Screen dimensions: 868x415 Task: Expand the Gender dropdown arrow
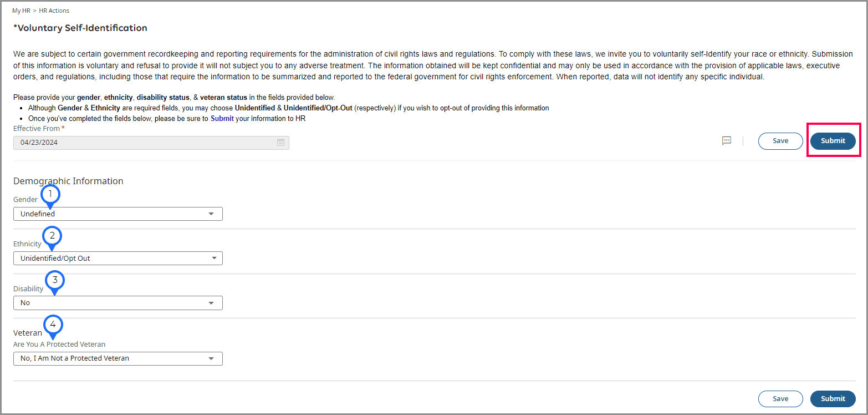[x=211, y=214]
